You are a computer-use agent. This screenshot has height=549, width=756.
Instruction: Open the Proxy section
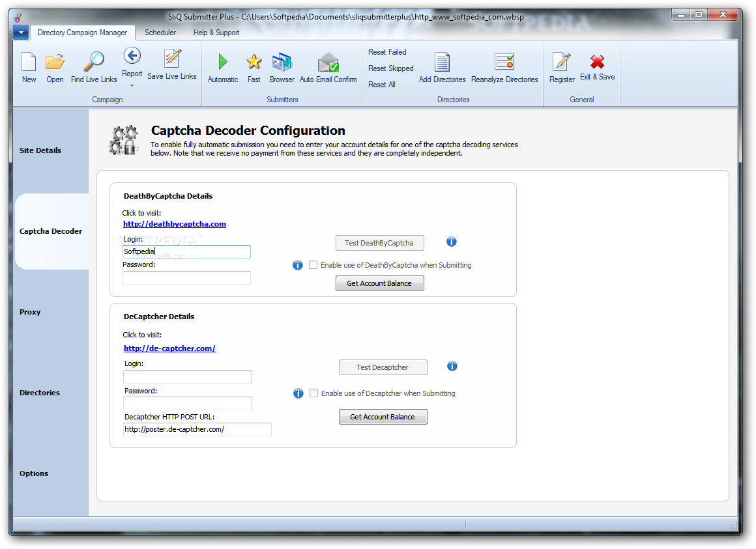30,312
